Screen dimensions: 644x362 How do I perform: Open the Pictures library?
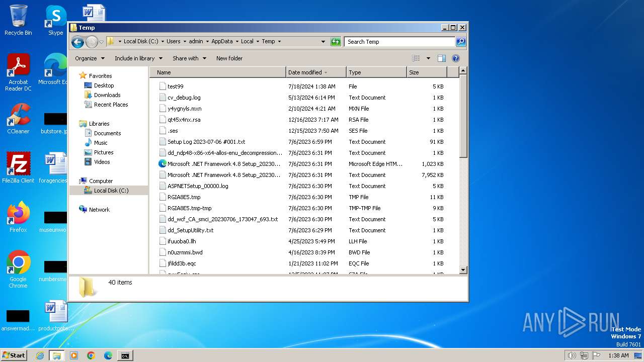[104, 152]
